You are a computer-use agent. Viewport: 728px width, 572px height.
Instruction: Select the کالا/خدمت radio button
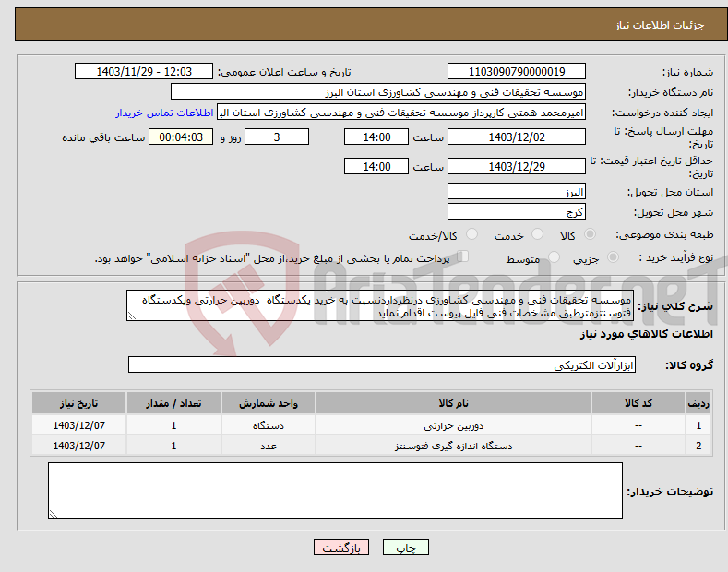471,234
